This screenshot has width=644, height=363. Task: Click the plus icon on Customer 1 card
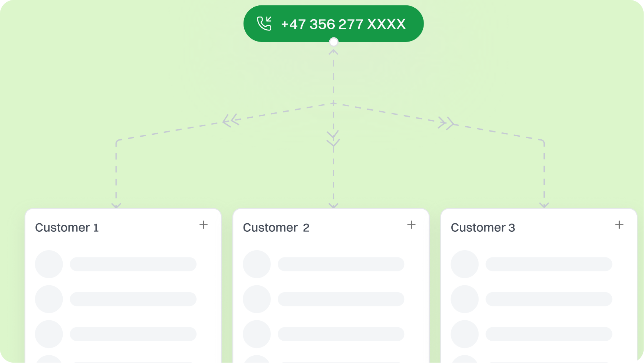pos(204,225)
